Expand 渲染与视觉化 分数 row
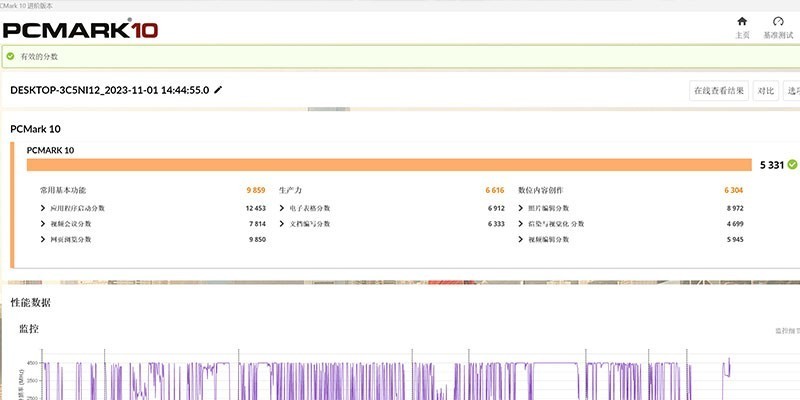The height and width of the screenshot is (400, 800). click(521, 223)
